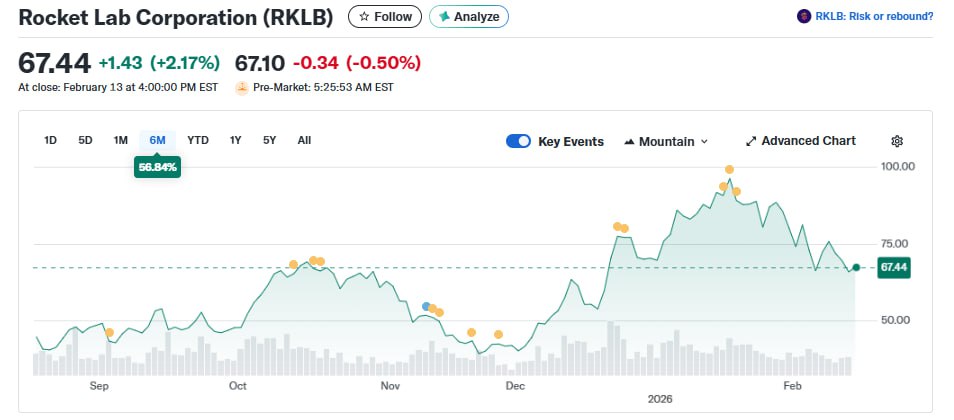Select the 1D time range

50,140
